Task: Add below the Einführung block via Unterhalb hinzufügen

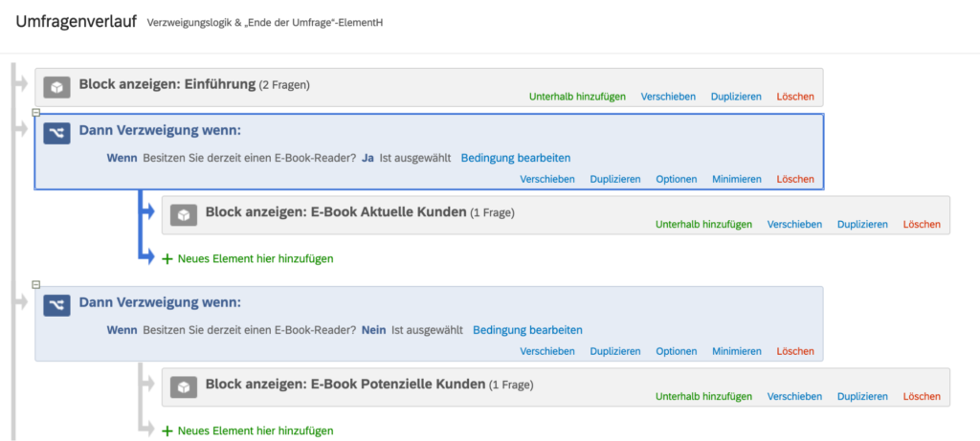Action: coord(577,97)
